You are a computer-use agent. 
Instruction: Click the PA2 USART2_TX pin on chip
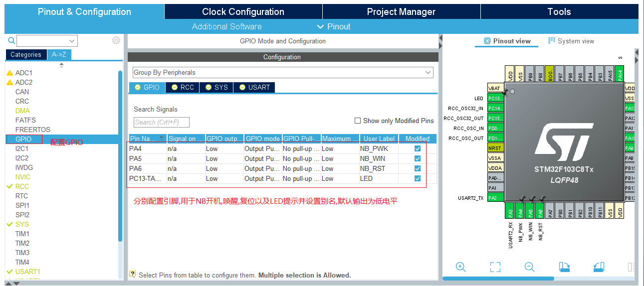(x=495, y=198)
